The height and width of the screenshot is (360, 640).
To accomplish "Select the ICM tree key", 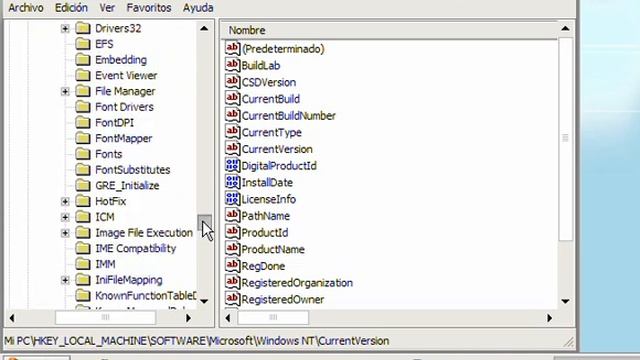I will (105, 217).
